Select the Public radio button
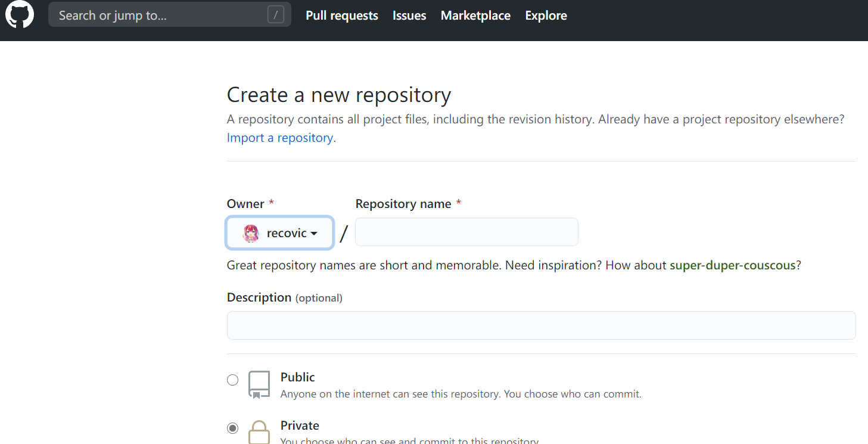868x444 pixels. (x=233, y=380)
